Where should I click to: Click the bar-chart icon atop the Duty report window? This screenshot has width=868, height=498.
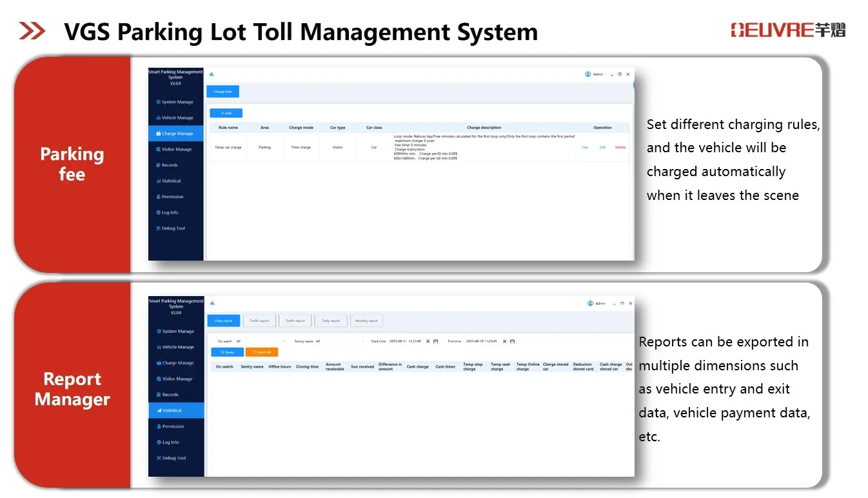coord(212,303)
